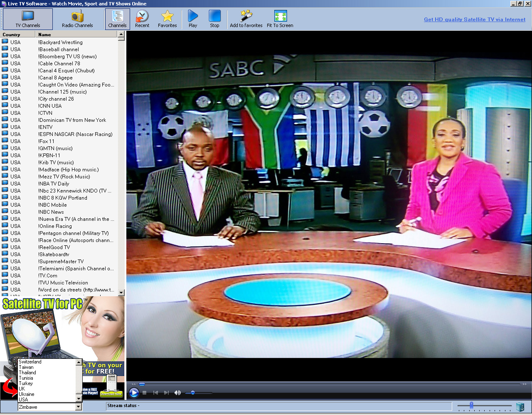Click the next track control
This screenshot has width=532, height=415.
click(166, 393)
